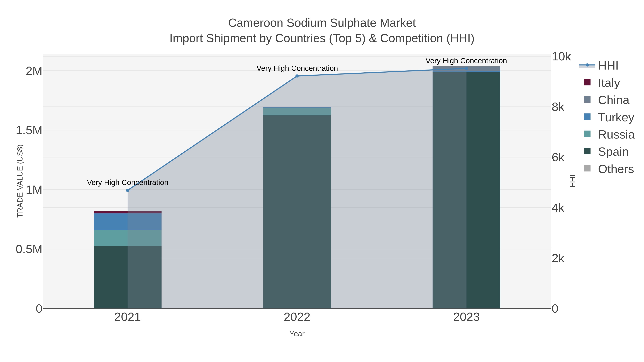Click the Italy maroon color swatch
This screenshot has width=644, height=362.
coord(587,82)
